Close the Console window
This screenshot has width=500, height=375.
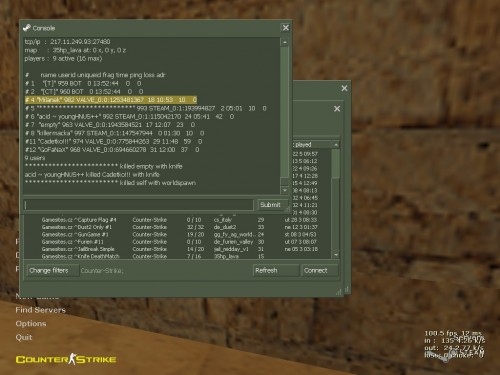pos(286,28)
